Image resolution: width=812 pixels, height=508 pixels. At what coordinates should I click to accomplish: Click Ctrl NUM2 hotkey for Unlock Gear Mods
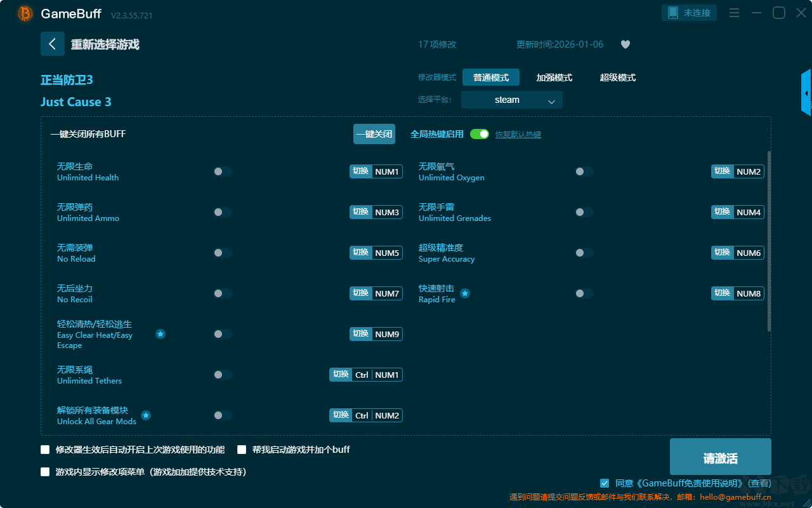click(377, 415)
